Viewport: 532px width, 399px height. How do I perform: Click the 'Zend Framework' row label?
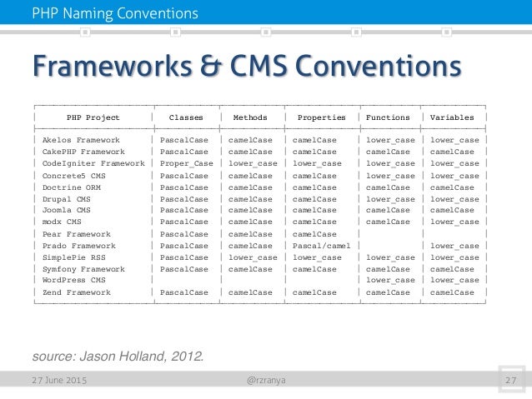click(x=77, y=292)
